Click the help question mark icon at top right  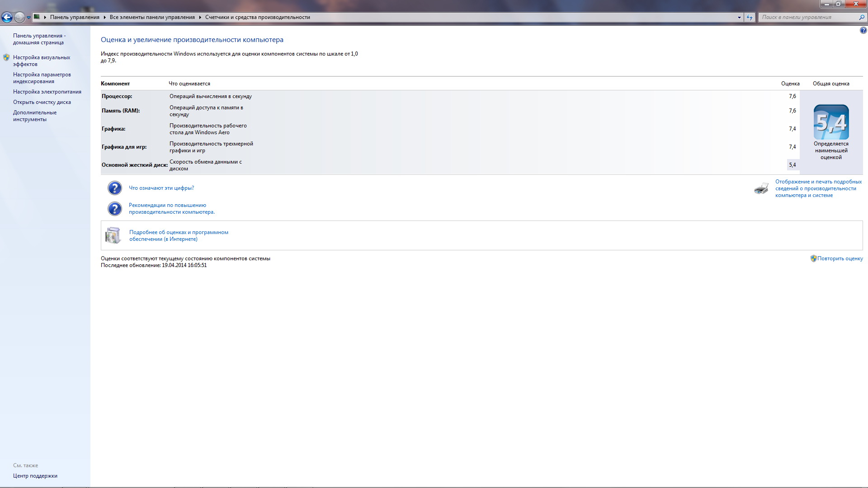click(863, 31)
